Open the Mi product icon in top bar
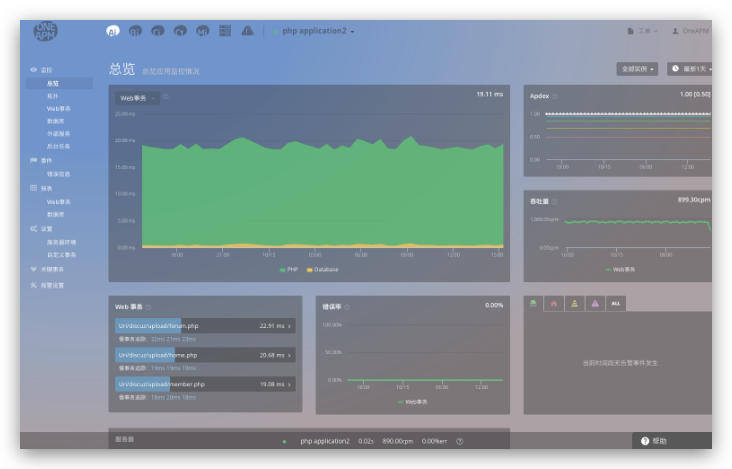Viewport: 732px width, 469px height. point(202,31)
